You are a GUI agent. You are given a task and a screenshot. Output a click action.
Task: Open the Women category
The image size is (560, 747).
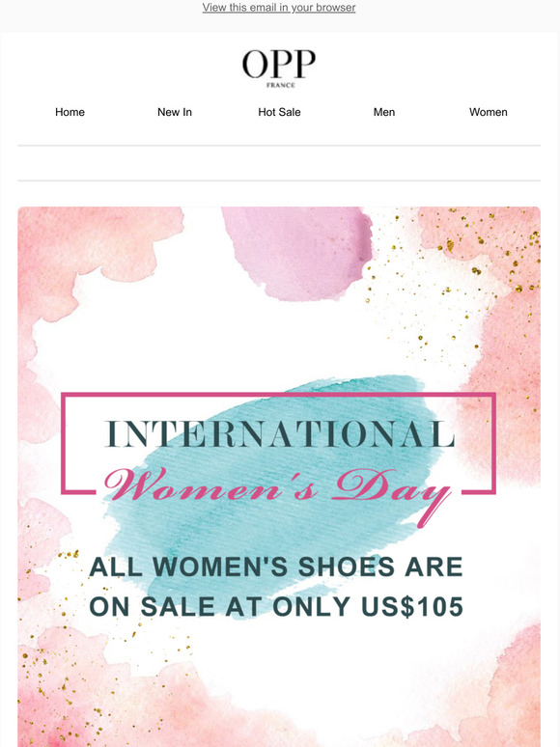click(x=488, y=112)
